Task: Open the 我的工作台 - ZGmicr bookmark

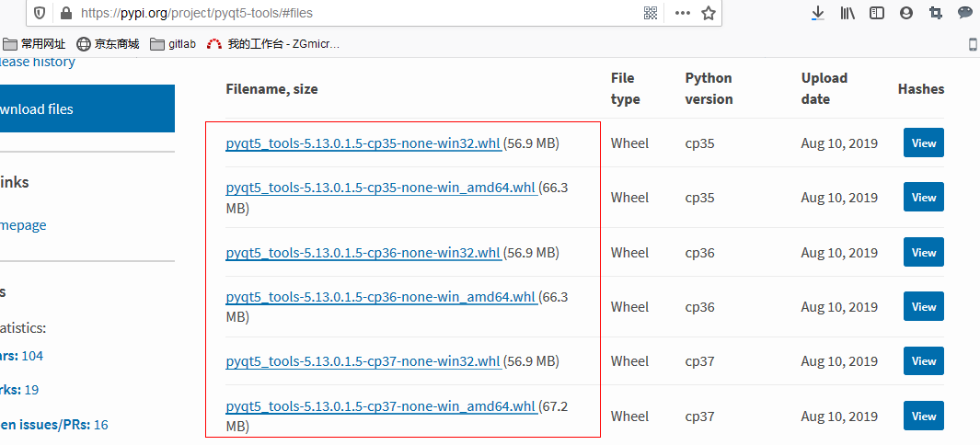Action: (273, 44)
